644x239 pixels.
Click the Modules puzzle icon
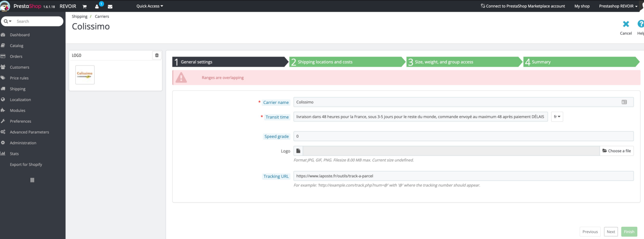[3, 110]
